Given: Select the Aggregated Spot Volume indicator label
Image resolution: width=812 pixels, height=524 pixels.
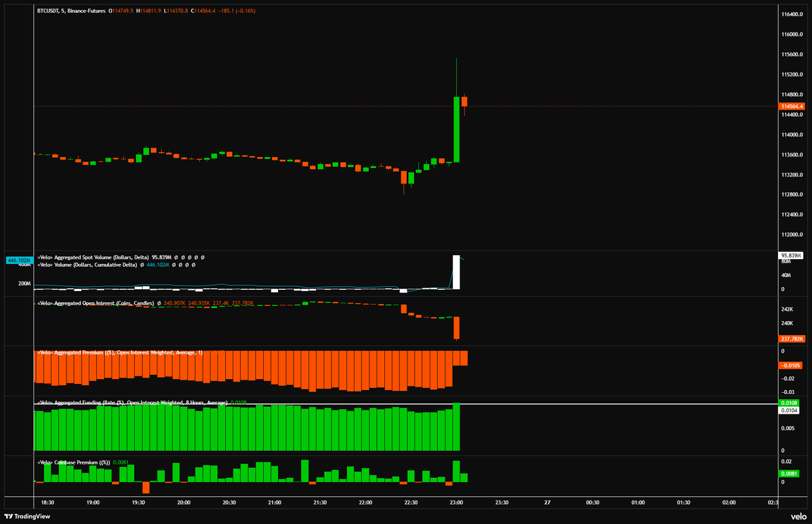Looking at the screenshot, I should 93,257.
